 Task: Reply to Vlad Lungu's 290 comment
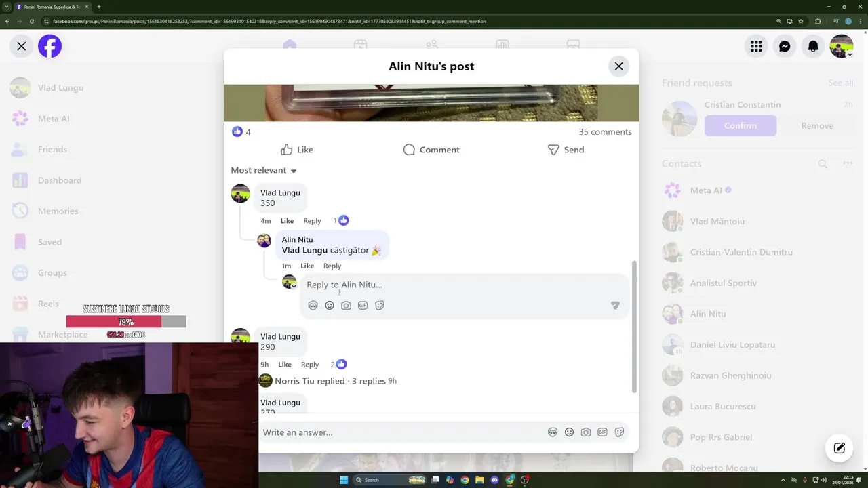pyautogui.click(x=310, y=365)
